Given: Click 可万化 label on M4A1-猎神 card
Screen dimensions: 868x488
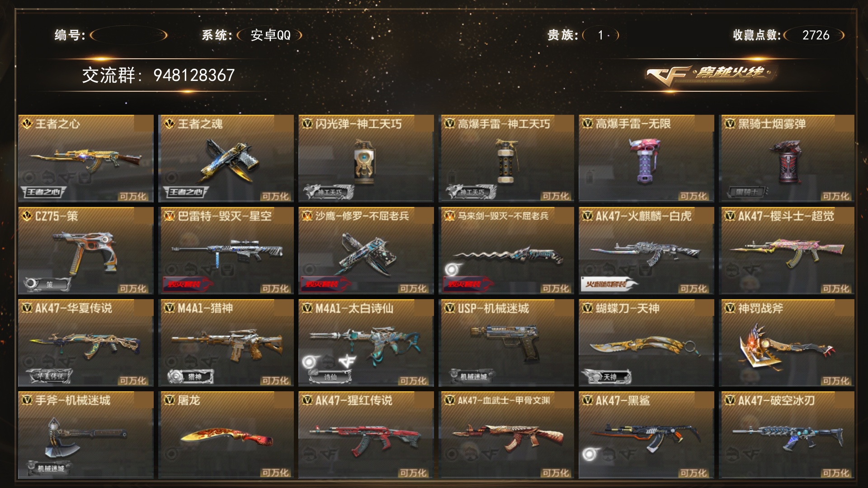Looking at the screenshot, I should tap(275, 380).
